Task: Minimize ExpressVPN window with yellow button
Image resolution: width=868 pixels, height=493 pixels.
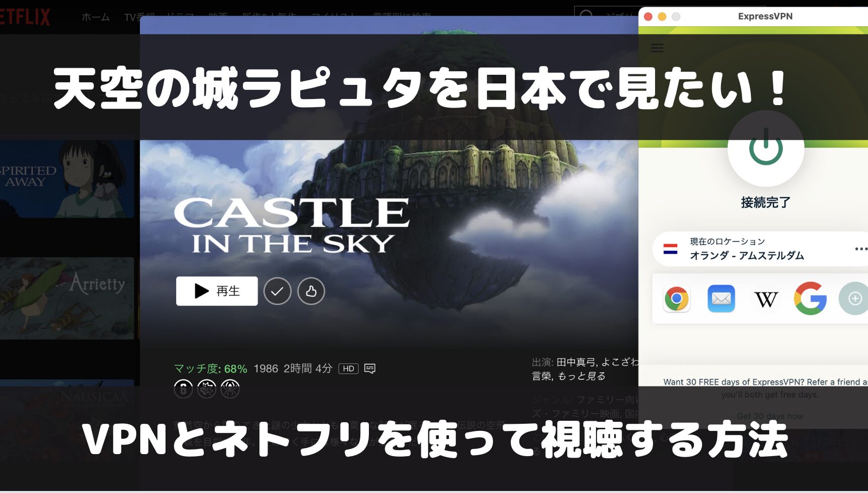Action: pyautogui.click(x=662, y=17)
